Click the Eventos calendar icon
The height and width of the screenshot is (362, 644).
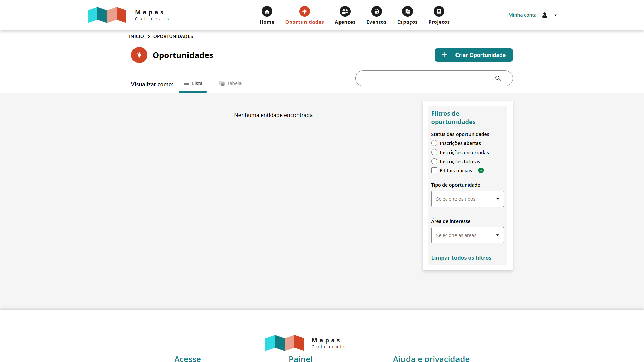[376, 11]
